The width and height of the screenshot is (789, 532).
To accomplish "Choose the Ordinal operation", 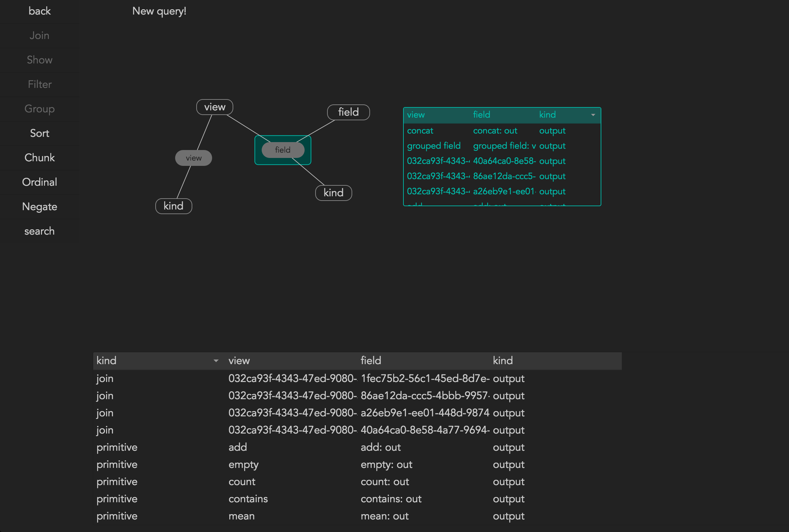I will 39,182.
